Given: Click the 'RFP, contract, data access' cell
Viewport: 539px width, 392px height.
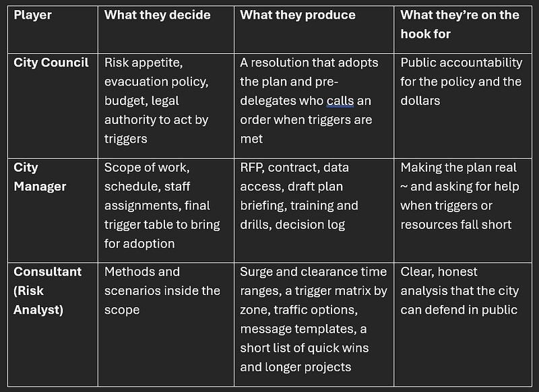Looking at the screenshot, I should click(314, 210).
